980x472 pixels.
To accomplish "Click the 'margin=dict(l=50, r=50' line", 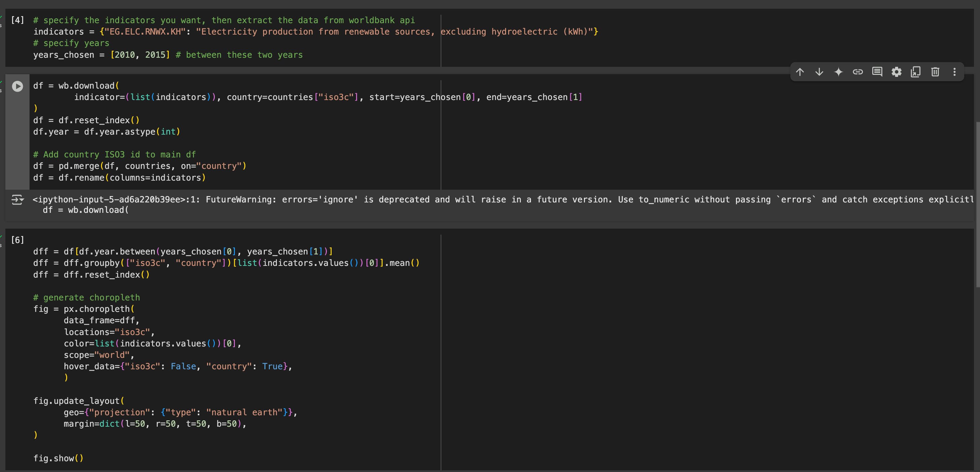I will pos(155,424).
